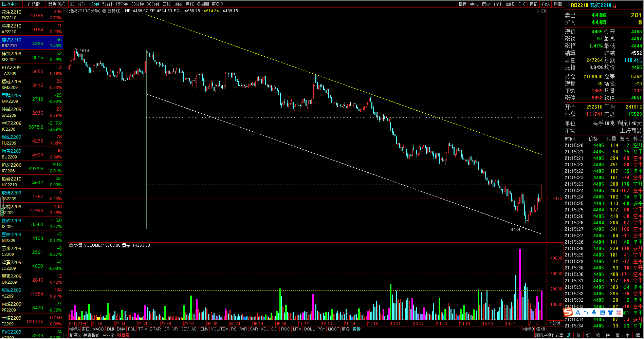The height and width of the screenshot is (339, 644).
Task: Switch Sogou English/Chinese mode letter A
Action: point(578,313)
